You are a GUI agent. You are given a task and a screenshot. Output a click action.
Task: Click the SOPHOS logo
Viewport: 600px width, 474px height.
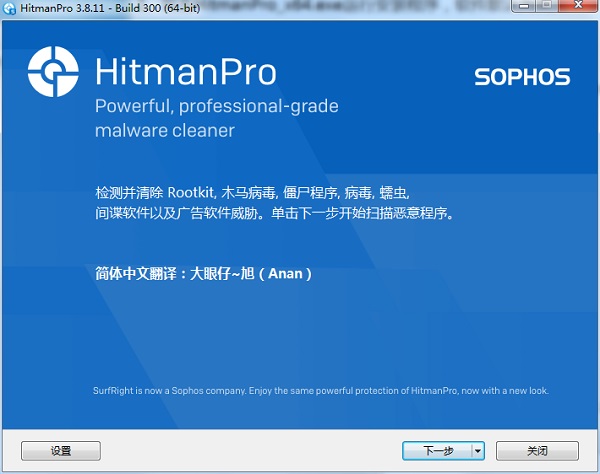[522, 77]
